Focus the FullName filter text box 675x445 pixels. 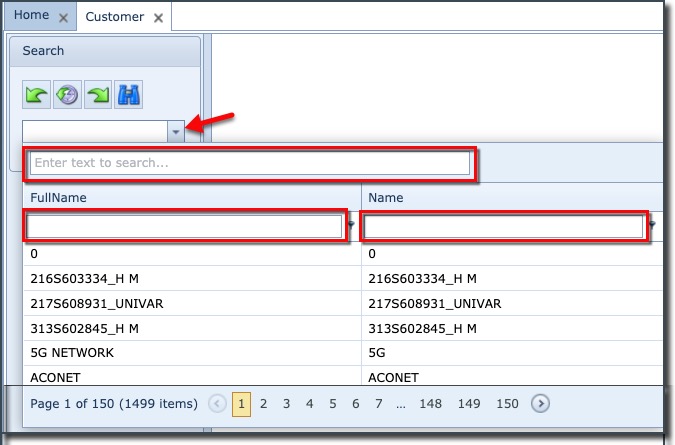[x=186, y=227]
